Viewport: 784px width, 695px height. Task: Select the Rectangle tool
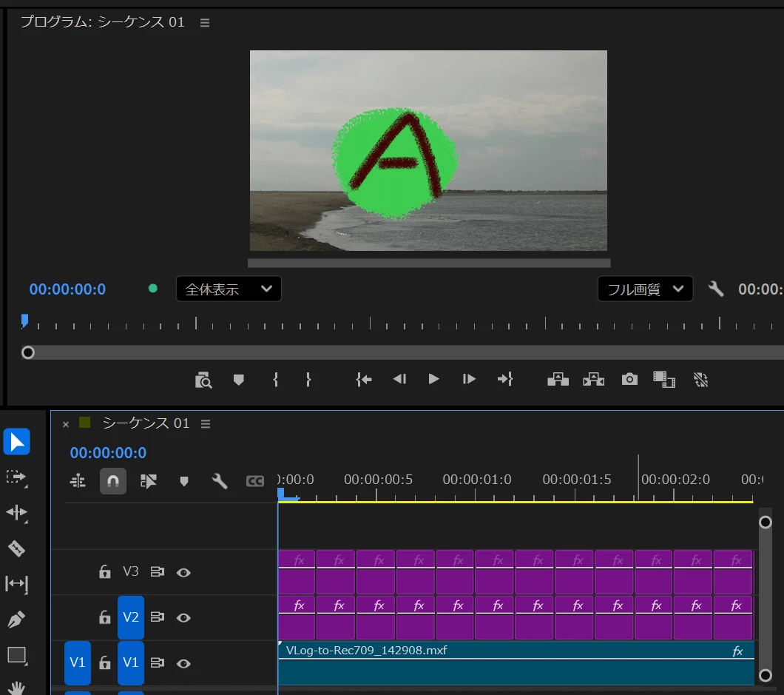[16, 656]
